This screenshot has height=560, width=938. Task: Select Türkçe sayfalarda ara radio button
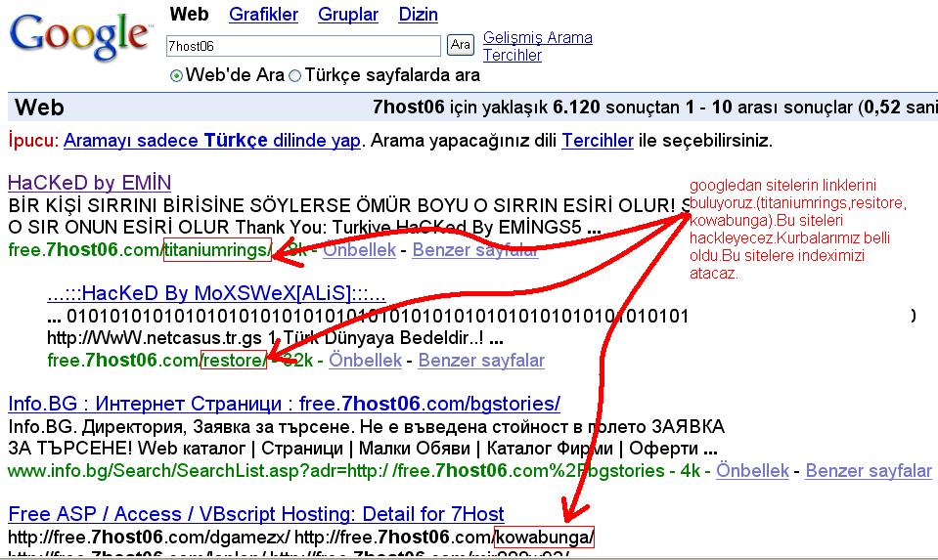click(295, 76)
